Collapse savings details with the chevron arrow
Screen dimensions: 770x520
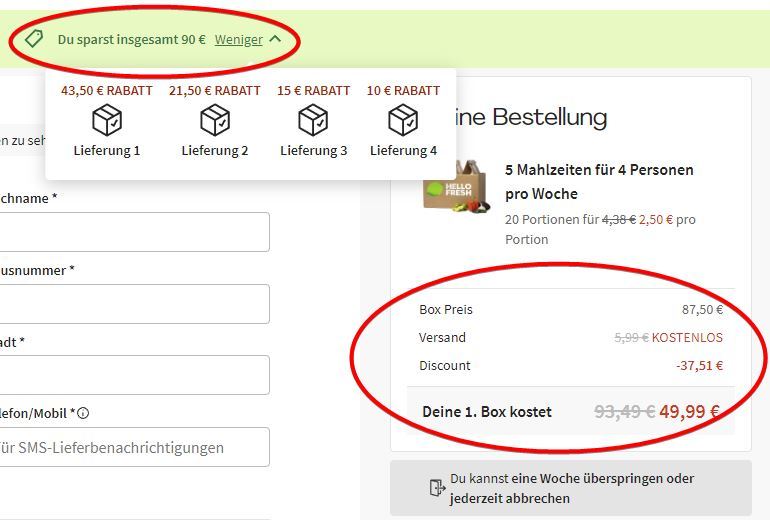coord(276,39)
